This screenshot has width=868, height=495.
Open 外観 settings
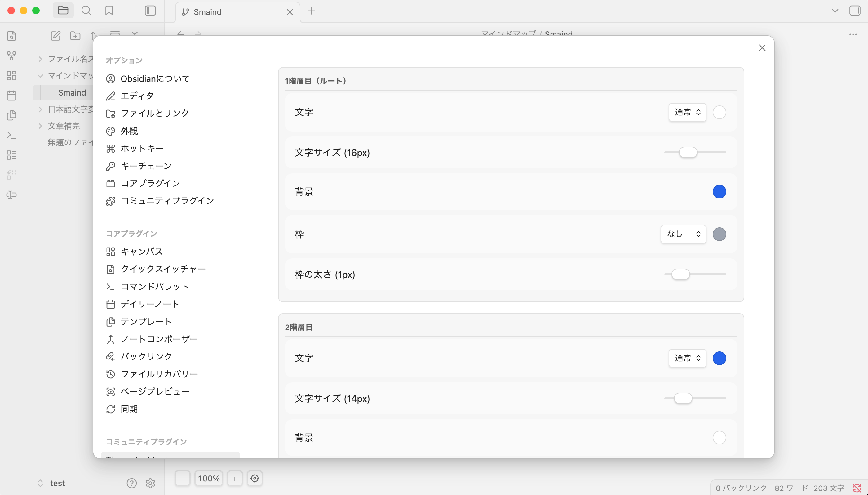pos(171,131)
